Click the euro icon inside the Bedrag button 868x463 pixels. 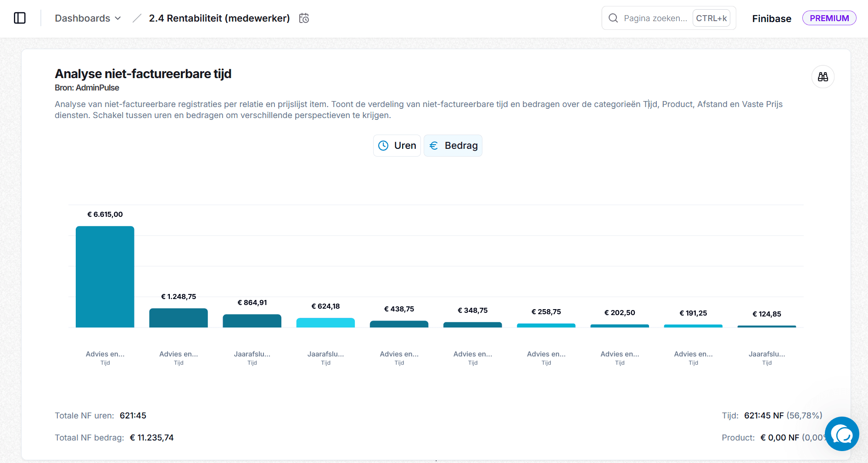click(x=435, y=145)
